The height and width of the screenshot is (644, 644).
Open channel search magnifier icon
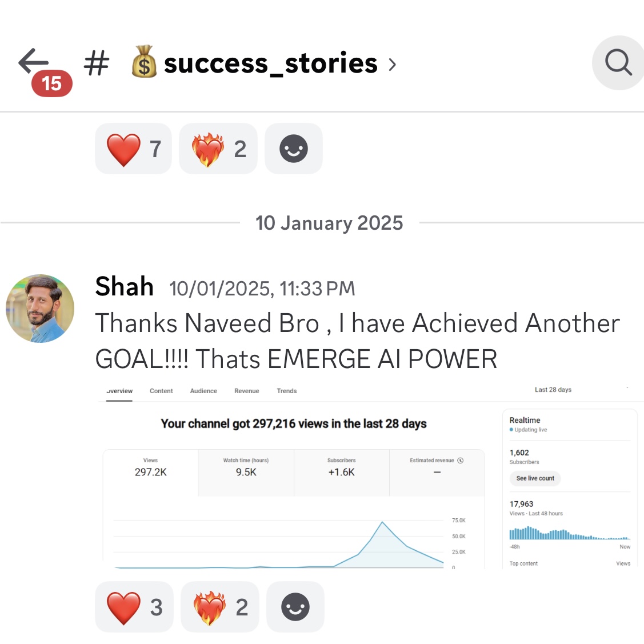(x=618, y=63)
